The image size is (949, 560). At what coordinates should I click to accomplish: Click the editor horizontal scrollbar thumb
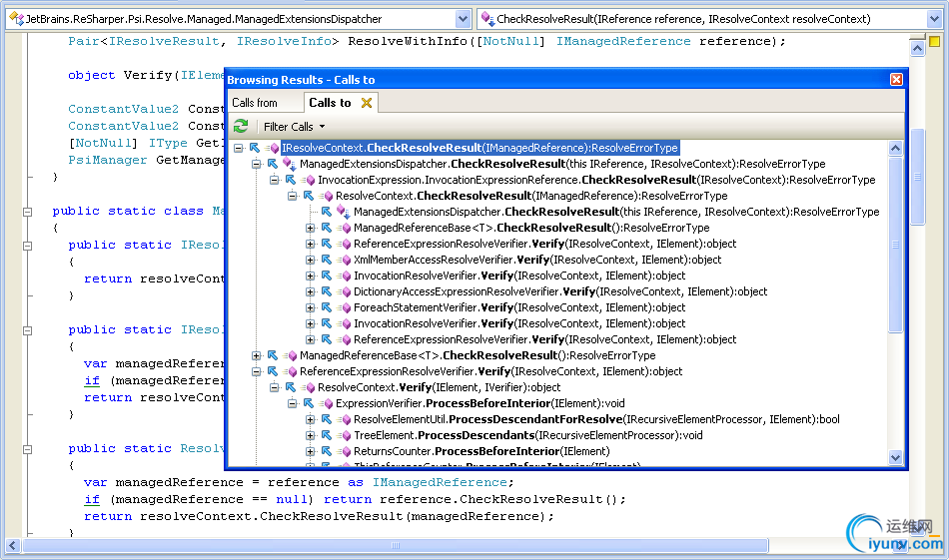tap(396, 545)
